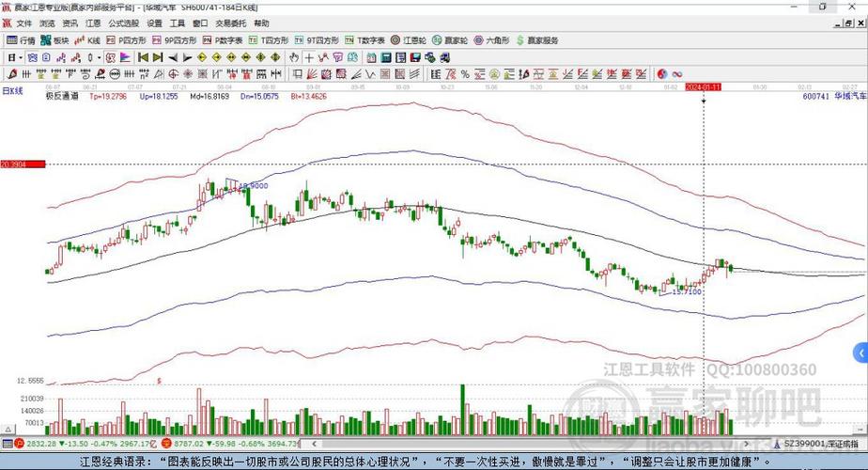The height and width of the screenshot is (470, 868).
Task: Open the 工具 menu
Action: tap(178, 23)
